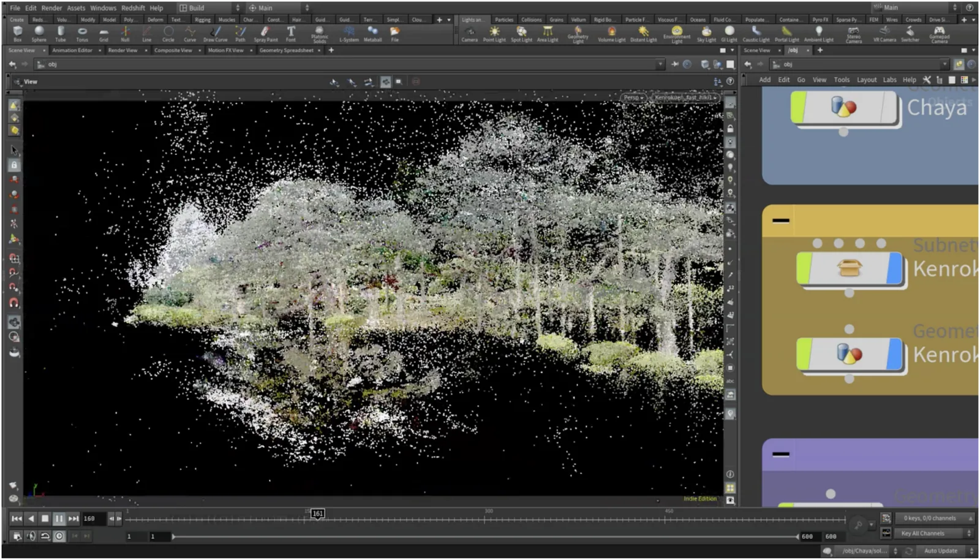Open the Persp viewport camera dropdown
This screenshot has width=980, height=560.
tap(633, 97)
